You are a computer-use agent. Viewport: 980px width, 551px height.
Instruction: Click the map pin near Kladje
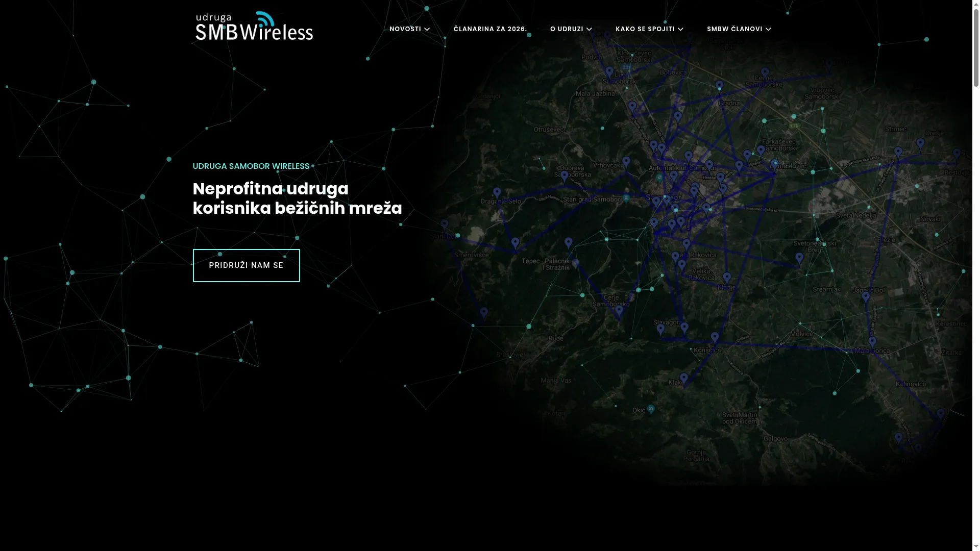pyautogui.click(x=727, y=279)
